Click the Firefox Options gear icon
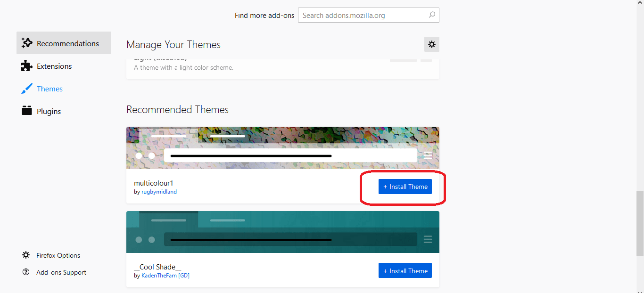 (26, 255)
